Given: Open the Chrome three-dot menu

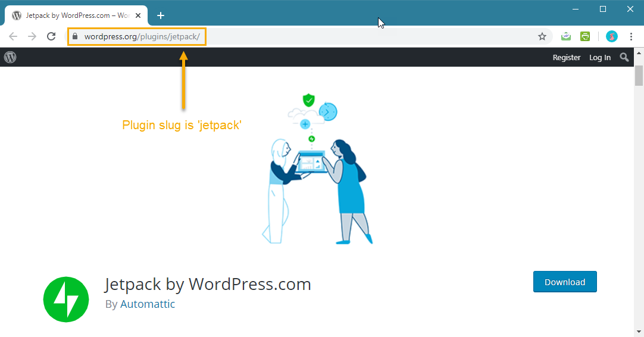Looking at the screenshot, I should coord(632,36).
